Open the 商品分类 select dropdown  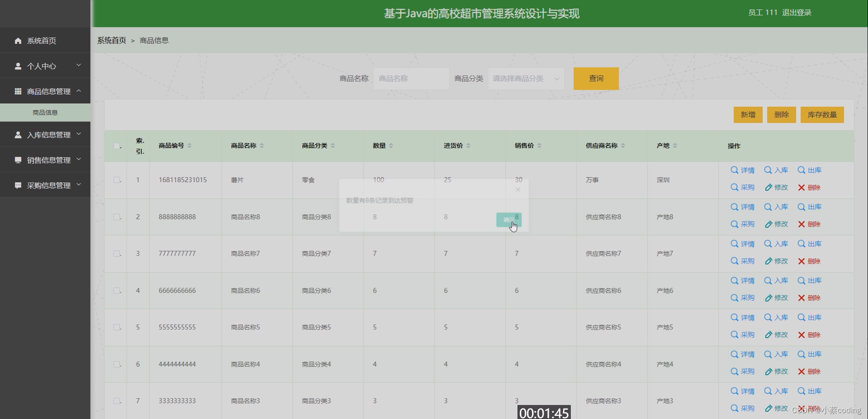click(x=526, y=79)
